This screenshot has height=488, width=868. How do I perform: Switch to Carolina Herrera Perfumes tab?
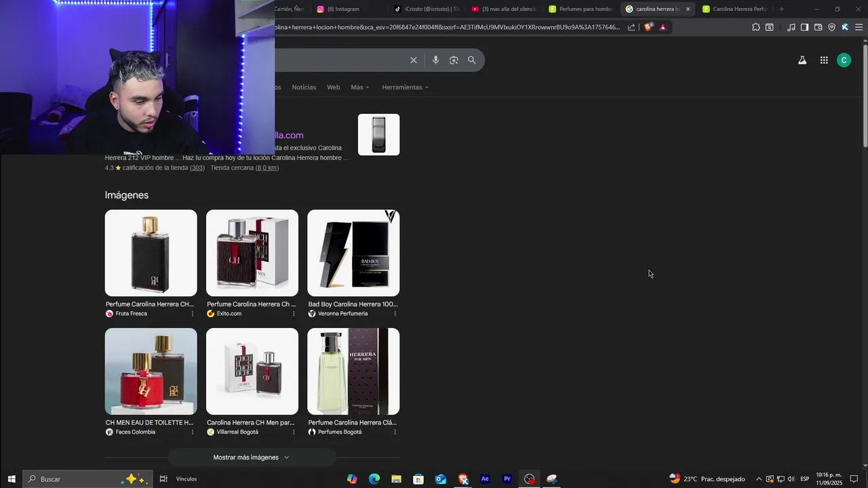pos(735,9)
